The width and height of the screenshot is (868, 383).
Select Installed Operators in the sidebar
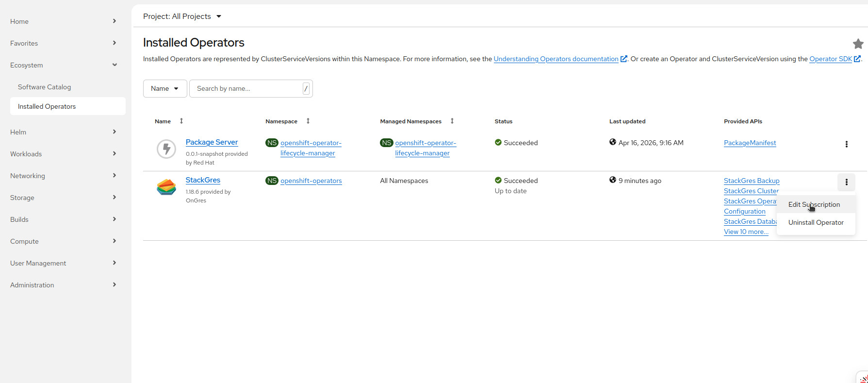[68, 106]
